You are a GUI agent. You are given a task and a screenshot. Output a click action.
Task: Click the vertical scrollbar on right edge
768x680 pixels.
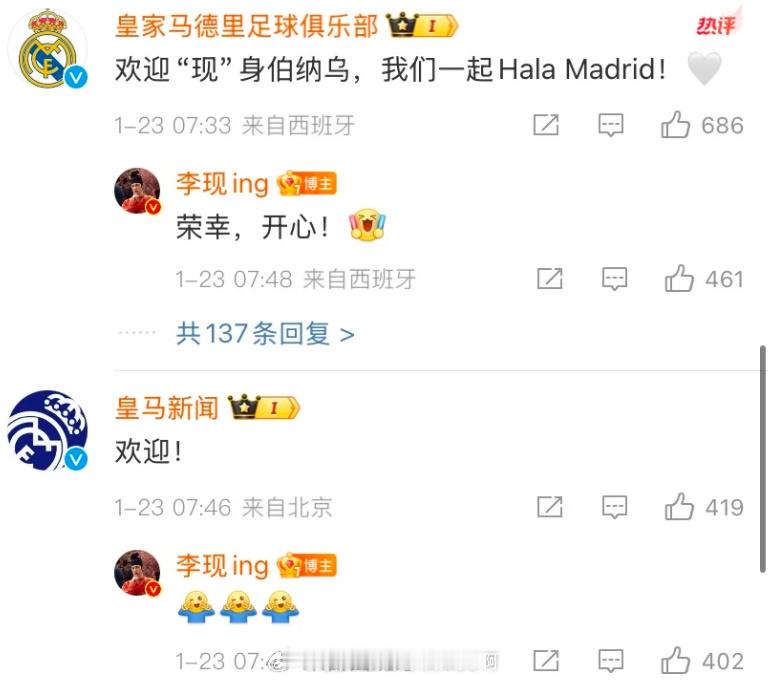click(763, 459)
